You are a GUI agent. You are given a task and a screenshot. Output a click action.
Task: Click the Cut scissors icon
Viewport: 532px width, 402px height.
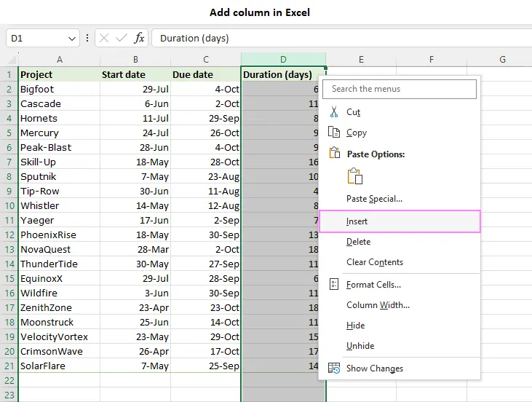pos(334,111)
